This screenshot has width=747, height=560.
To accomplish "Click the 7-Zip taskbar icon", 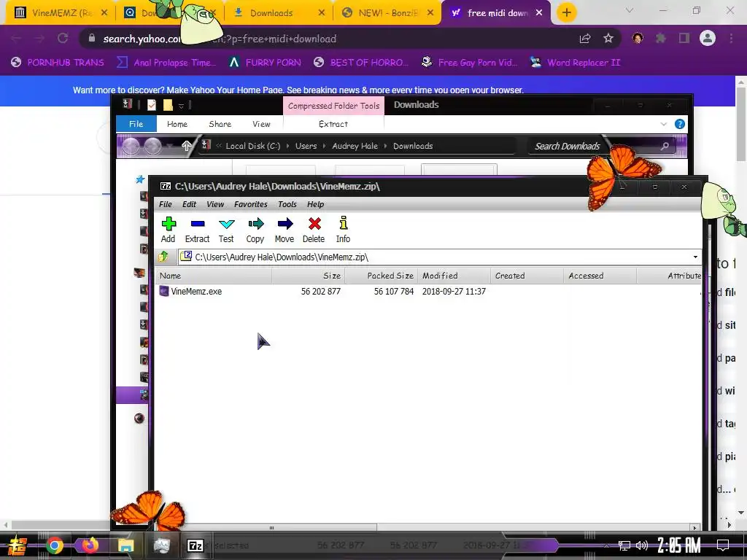I will point(196,545).
